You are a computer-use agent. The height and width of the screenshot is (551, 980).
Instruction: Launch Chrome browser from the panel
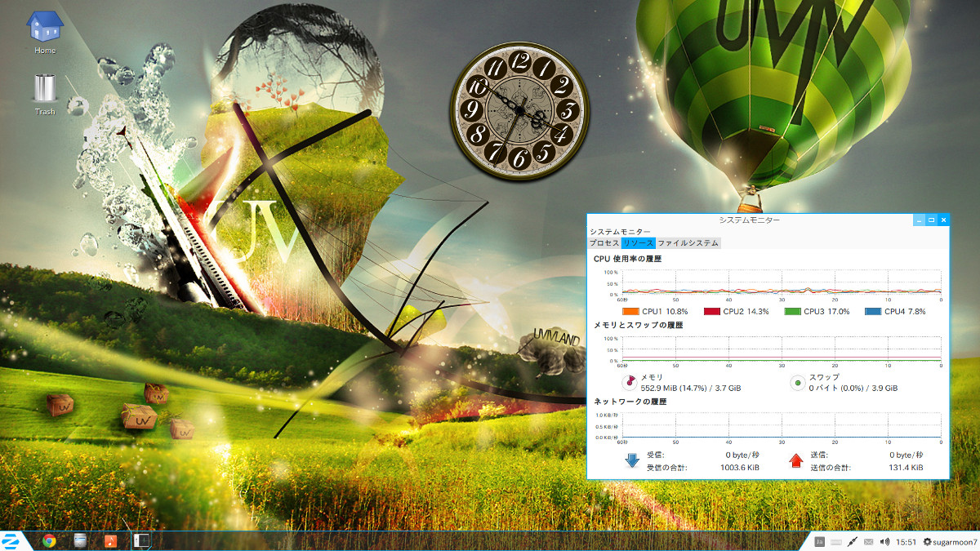[x=49, y=540]
